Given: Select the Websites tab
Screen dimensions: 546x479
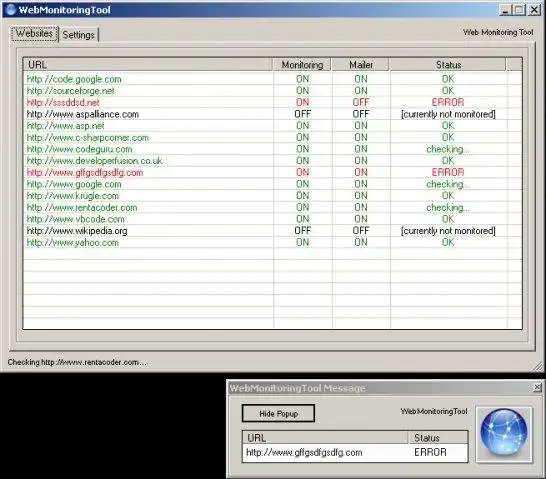Looking at the screenshot, I should [34, 34].
